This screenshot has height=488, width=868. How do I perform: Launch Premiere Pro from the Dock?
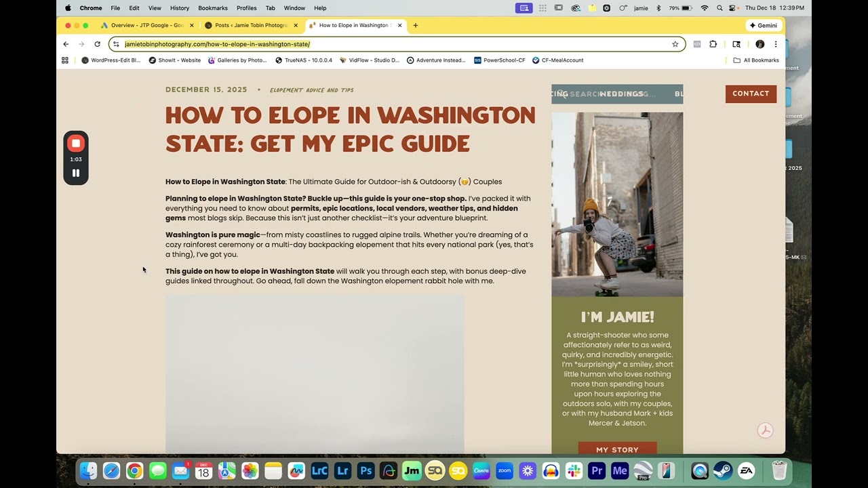[597, 470]
